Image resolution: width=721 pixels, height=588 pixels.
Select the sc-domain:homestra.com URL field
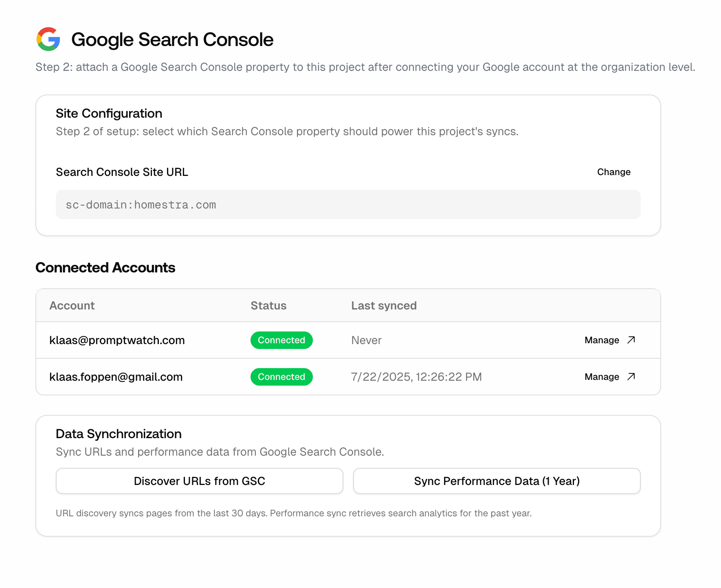[348, 204]
